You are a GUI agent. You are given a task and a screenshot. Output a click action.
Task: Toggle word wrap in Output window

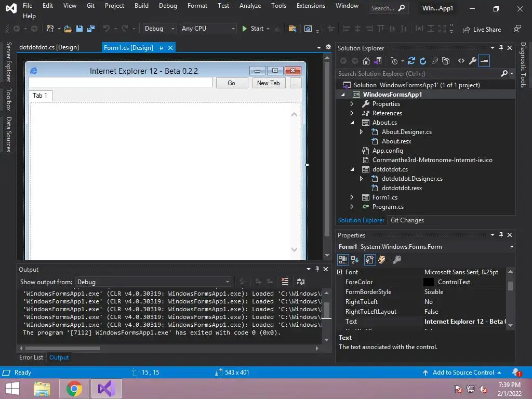tap(301, 282)
